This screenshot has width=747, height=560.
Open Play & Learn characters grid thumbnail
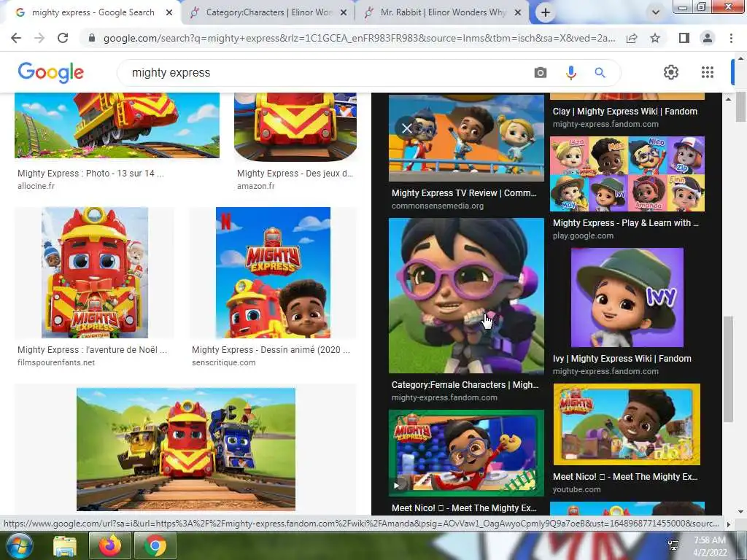pyautogui.click(x=627, y=174)
